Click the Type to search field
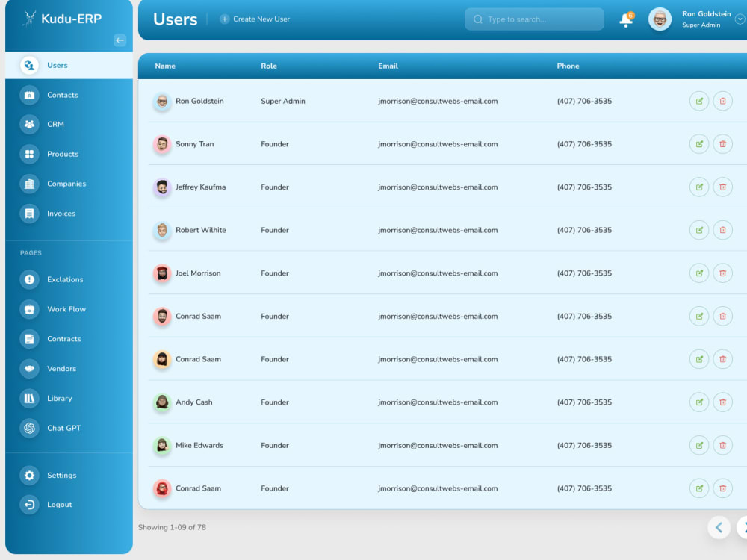 coord(534,19)
